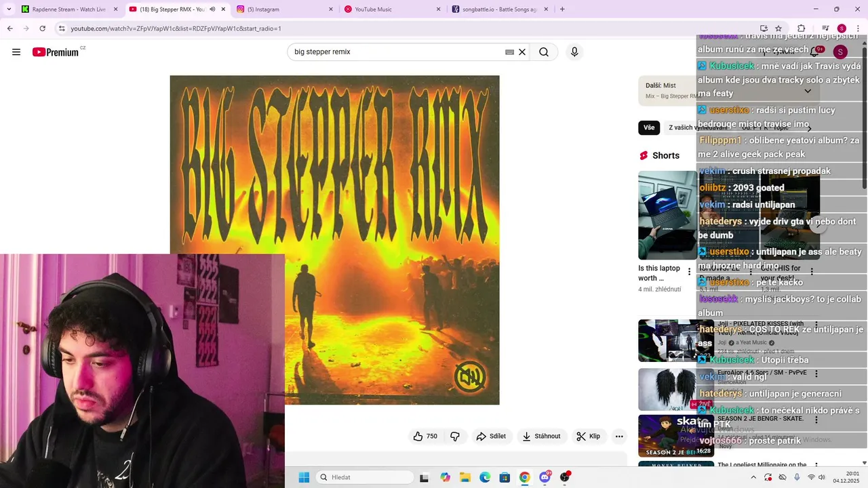The height and width of the screenshot is (488, 868).
Task: Open a new browser tab
Action: click(x=562, y=9)
